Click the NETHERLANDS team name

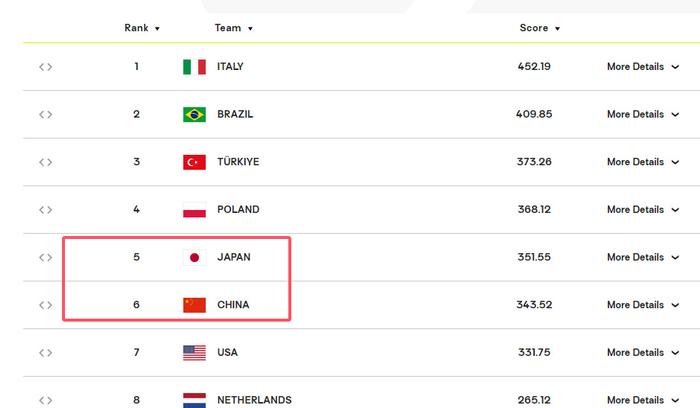(254, 400)
